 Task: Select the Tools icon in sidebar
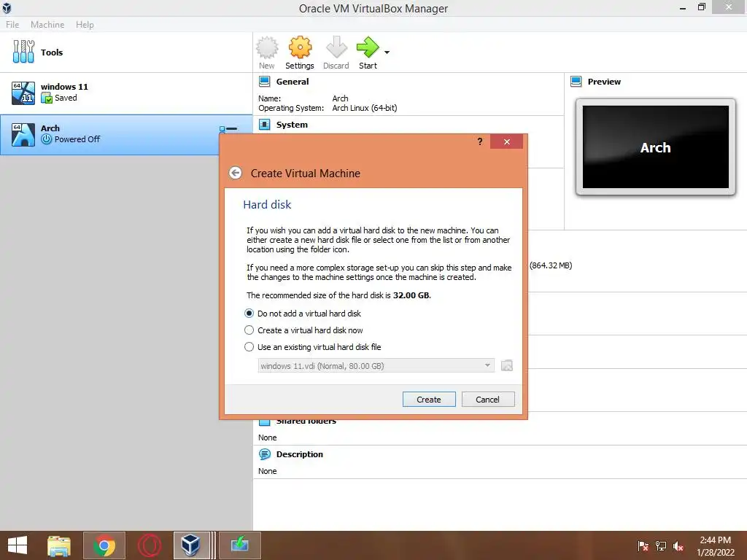pos(23,52)
